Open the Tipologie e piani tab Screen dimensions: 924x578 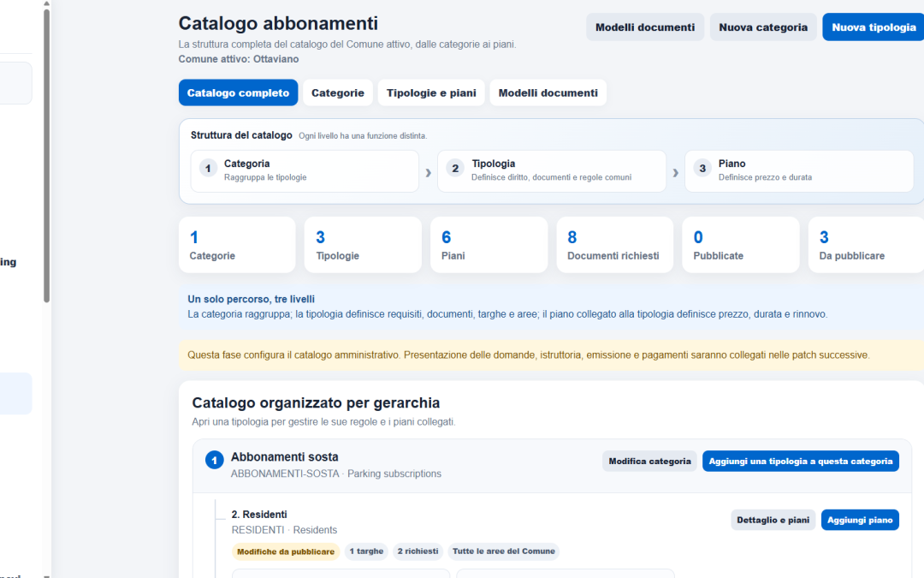(x=431, y=92)
